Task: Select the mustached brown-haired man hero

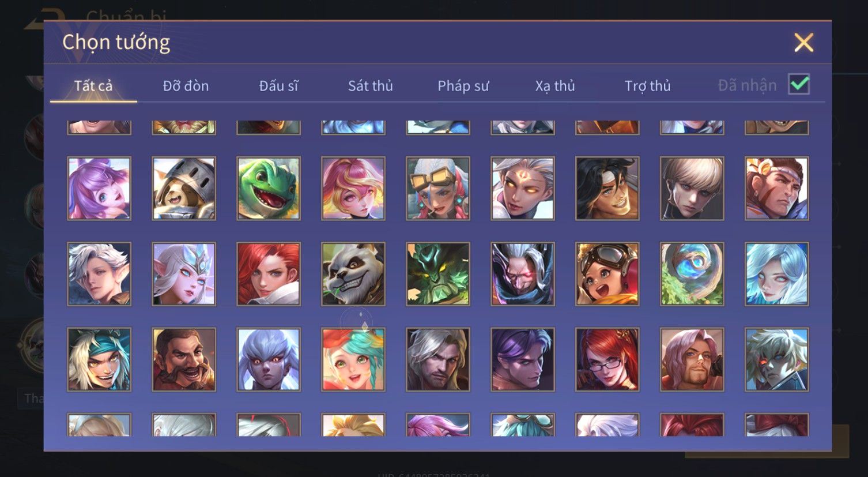Action: (x=184, y=359)
